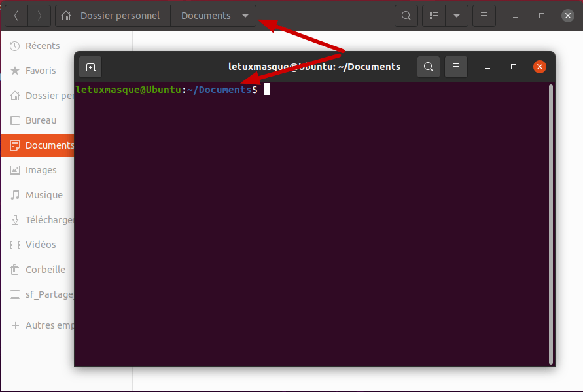Image resolution: width=583 pixels, height=392 pixels.
Task: Click the sidebar home folder icon
Action: click(x=15, y=96)
